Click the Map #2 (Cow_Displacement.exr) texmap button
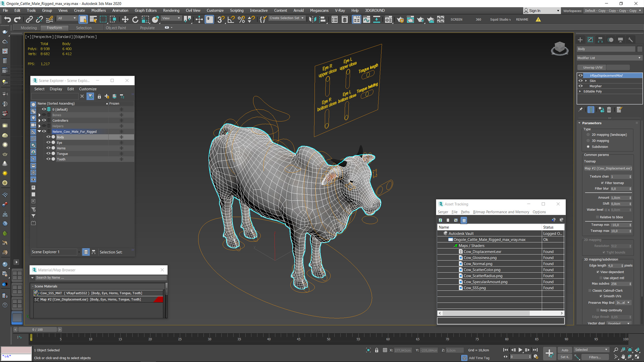Viewport: 644px width, 362px height. coord(608,168)
